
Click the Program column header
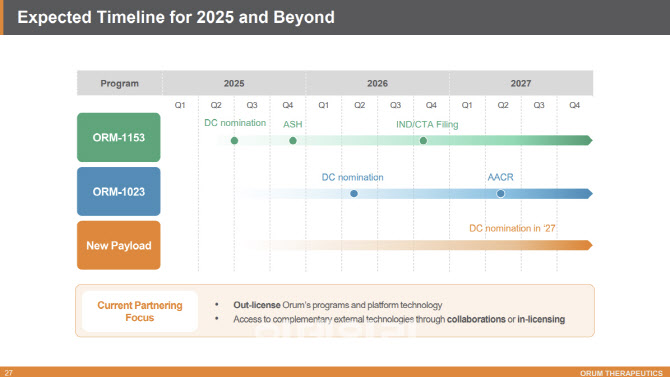coord(120,83)
